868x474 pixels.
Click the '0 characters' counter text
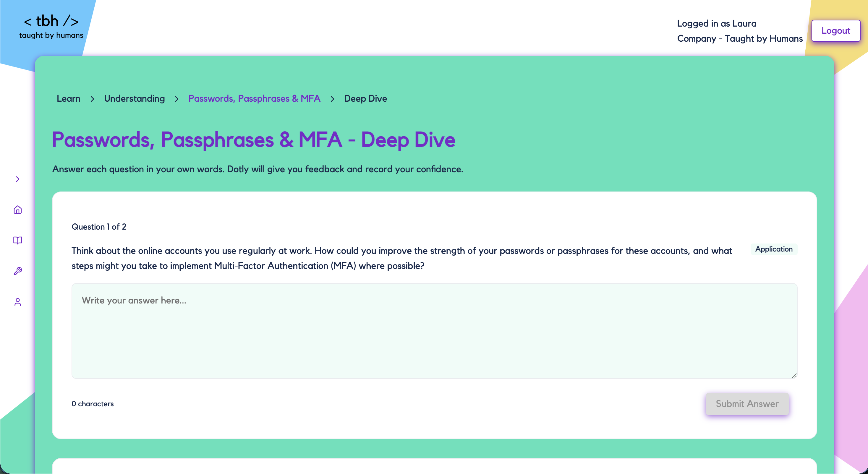click(x=93, y=404)
